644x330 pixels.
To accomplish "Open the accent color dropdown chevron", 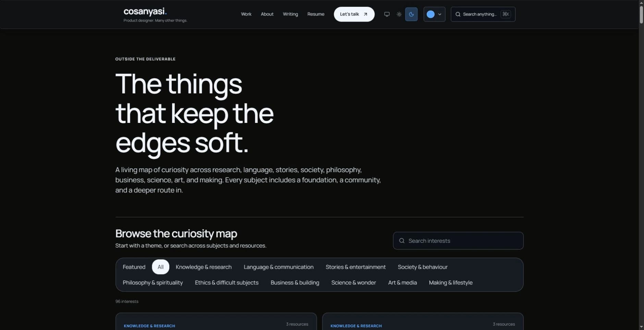I will pyautogui.click(x=440, y=14).
